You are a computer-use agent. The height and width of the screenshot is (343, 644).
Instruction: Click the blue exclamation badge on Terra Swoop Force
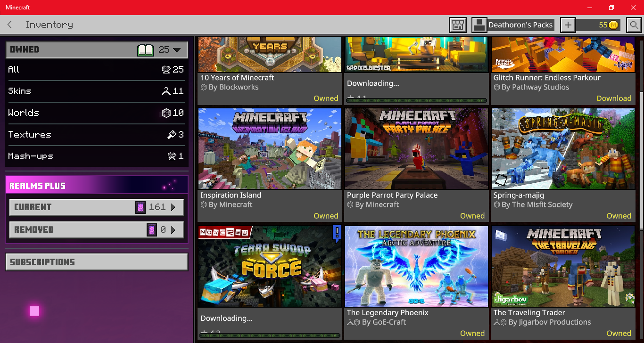pos(337,233)
